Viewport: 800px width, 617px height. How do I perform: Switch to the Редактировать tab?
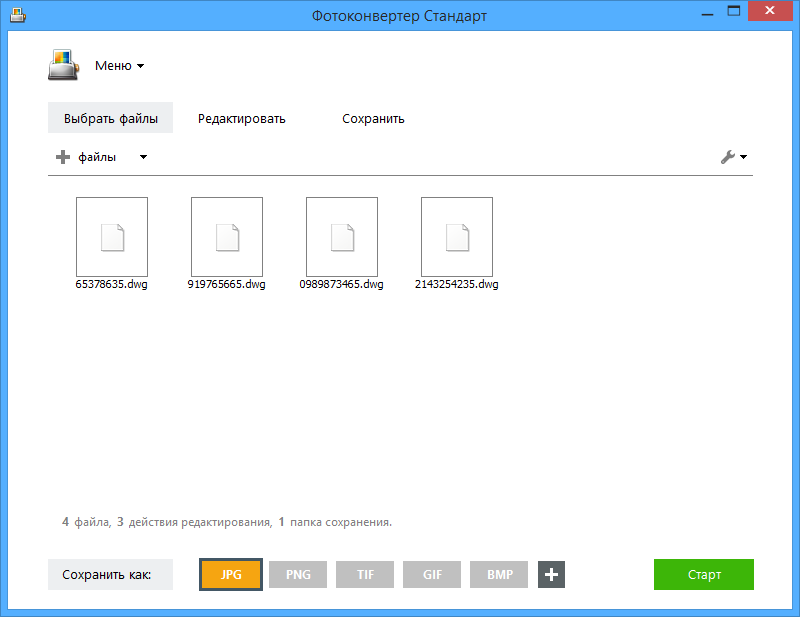(241, 118)
